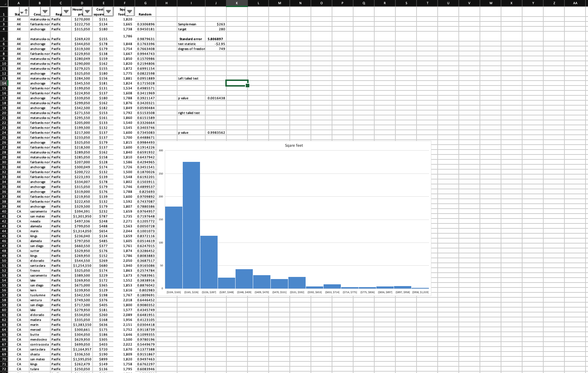Click random value 0.3306896
The width and height of the screenshot is (588, 373).
(x=145, y=24)
